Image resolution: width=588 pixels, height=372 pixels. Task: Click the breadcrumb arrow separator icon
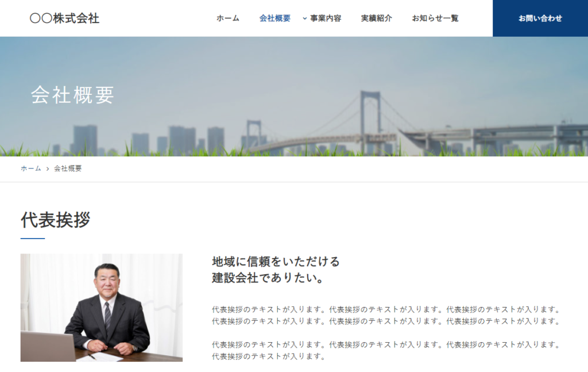pyautogui.click(x=48, y=169)
